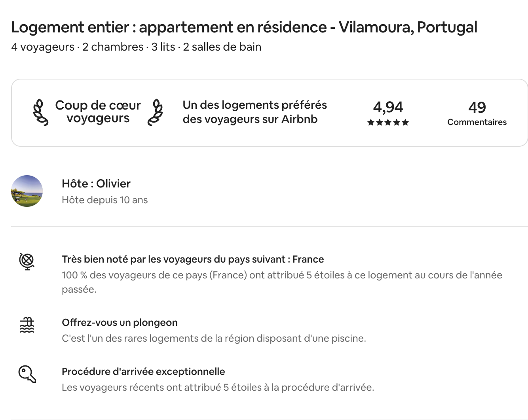The image size is (528, 420).
Task: Click the voyageurs, chambres and lits summary line
Action: click(136, 47)
